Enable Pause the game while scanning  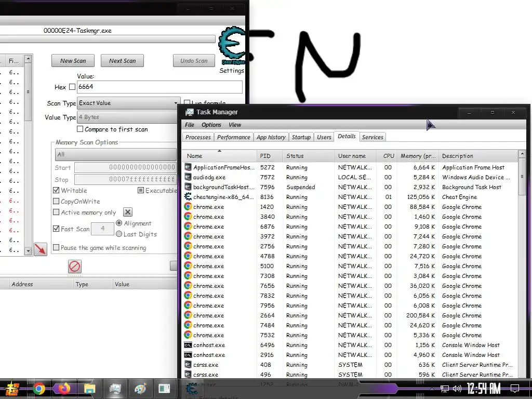coord(56,247)
